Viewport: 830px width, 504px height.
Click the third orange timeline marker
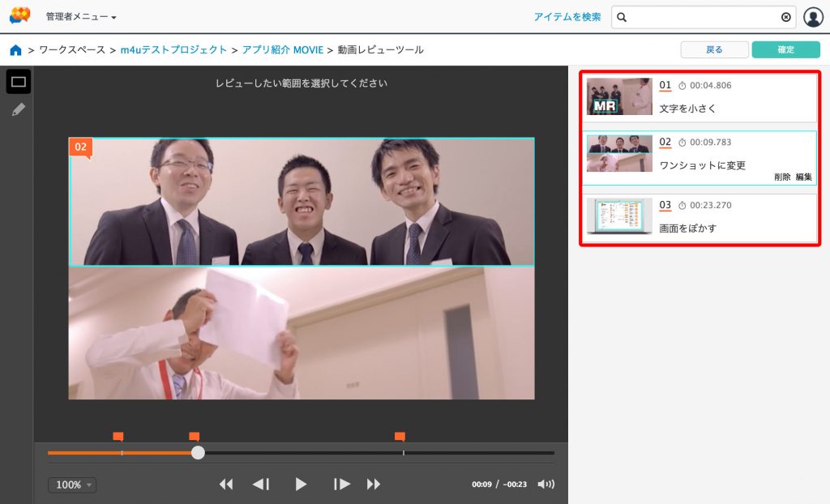400,437
